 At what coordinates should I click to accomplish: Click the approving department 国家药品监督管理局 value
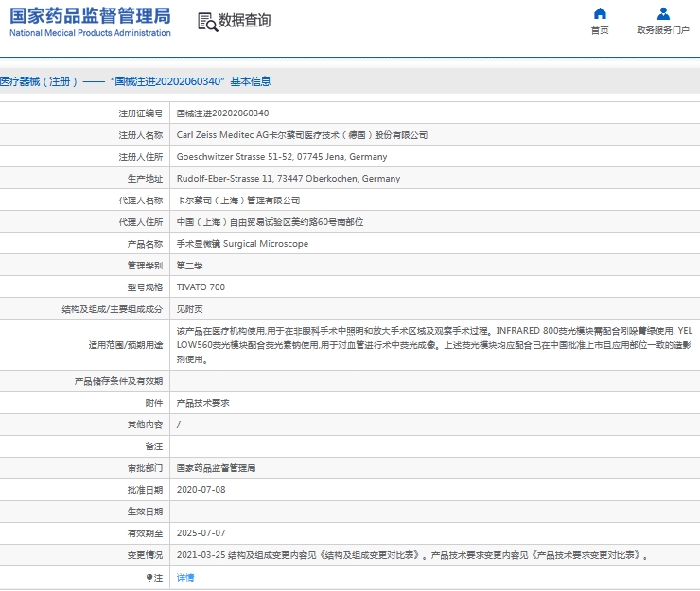click(216, 468)
